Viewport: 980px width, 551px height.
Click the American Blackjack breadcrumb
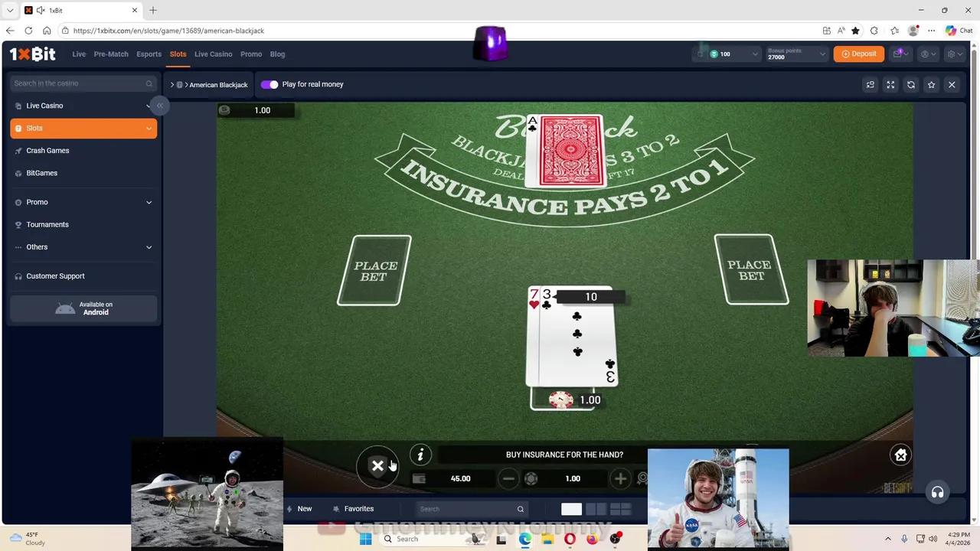point(218,85)
